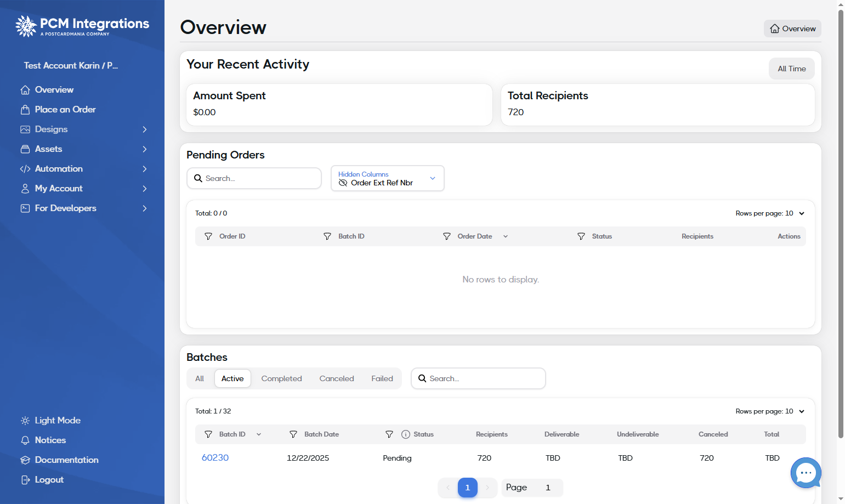
Task: Click the chat support bubble icon
Action: (806, 473)
